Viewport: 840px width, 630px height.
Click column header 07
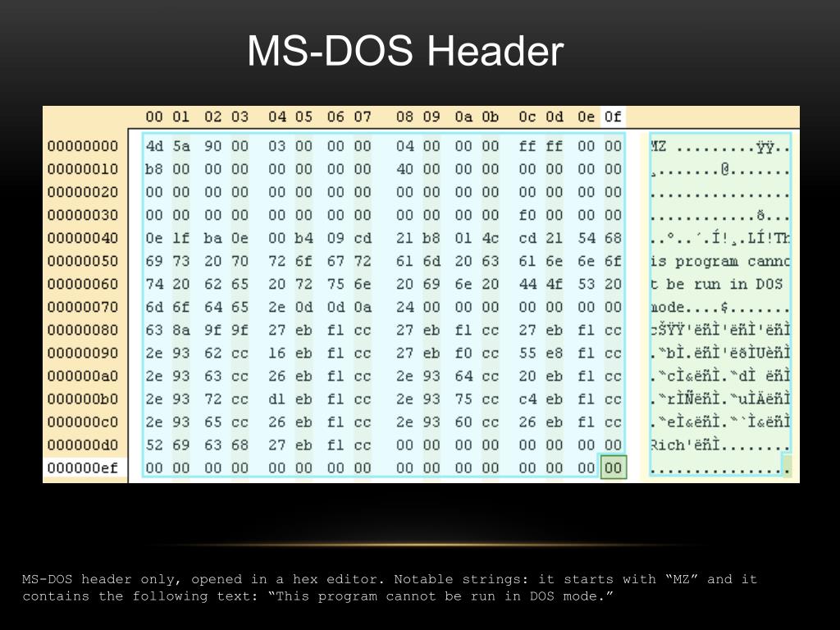(363, 116)
